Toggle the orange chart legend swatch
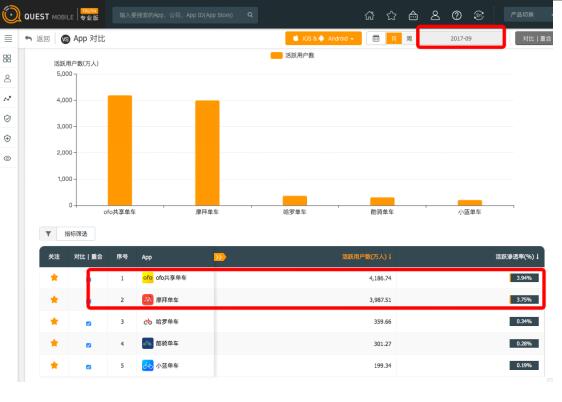 pyautogui.click(x=276, y=55)
